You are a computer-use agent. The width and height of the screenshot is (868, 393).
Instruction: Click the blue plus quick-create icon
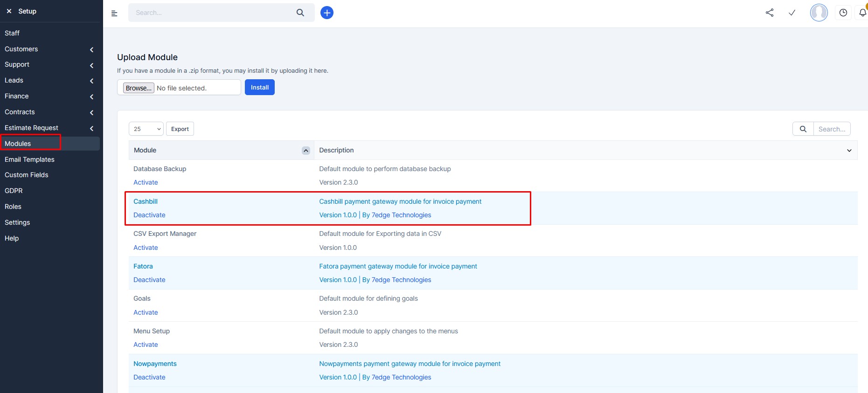pos(327,13)
